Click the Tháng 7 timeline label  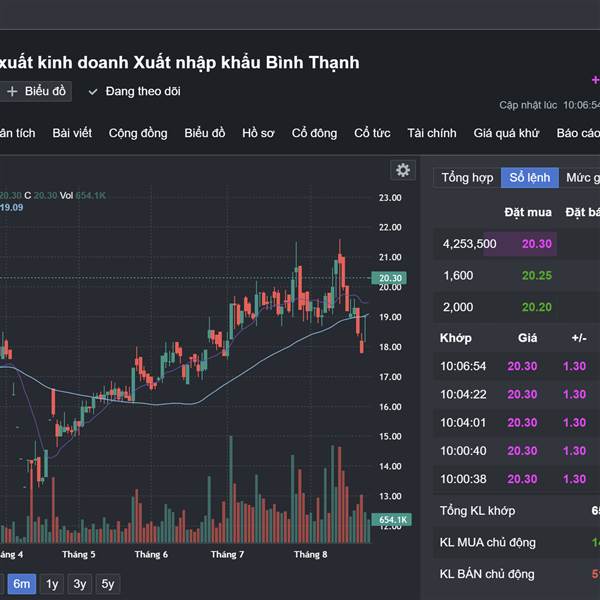coord(227,554)
